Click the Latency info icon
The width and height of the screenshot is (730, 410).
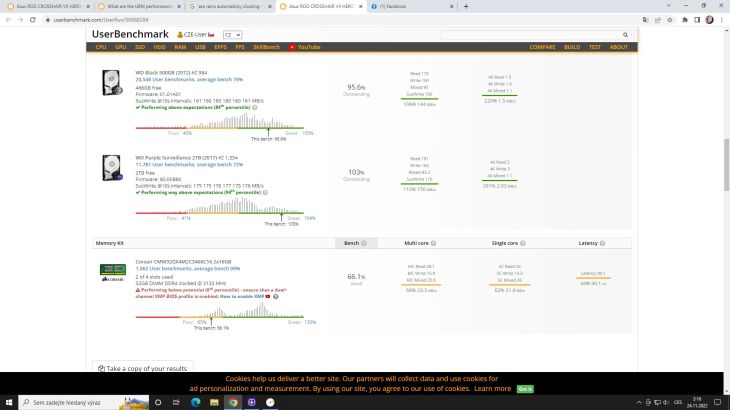pos(602,243)
